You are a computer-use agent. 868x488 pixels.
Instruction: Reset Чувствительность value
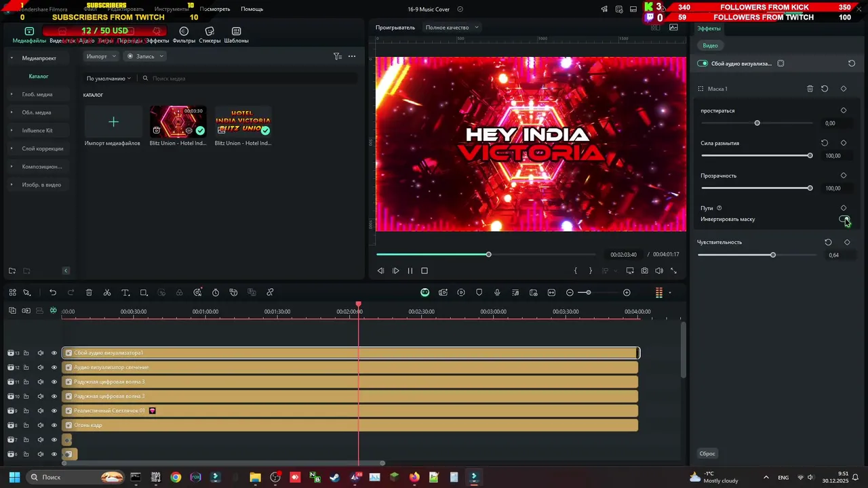point(828,242)
